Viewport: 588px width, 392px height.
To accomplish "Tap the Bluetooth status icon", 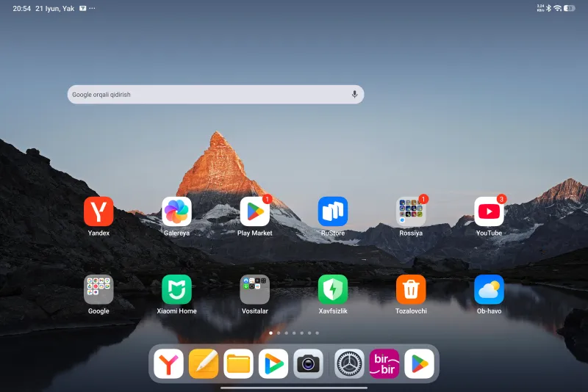I will pyautogui.click(x=548, y=8).
